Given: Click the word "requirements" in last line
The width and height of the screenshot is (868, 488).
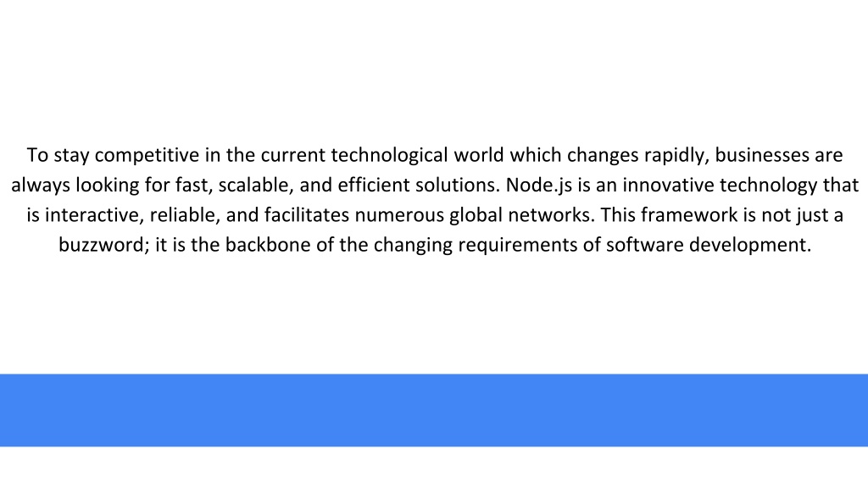Looking at the screenshot, I should (517, 245).
